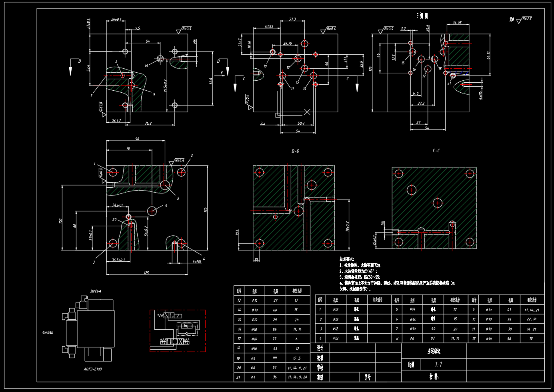554x392 pixels.
Task: Click the 3WE6A valve label
Action: pos(95,291)
